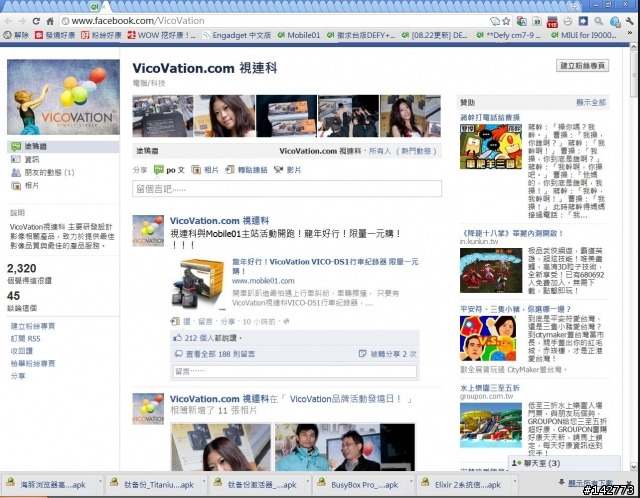The image size is (640, 498).
Task: Open the Elixir 2系统信 apk download menu arrow
Action: [514, 482]
